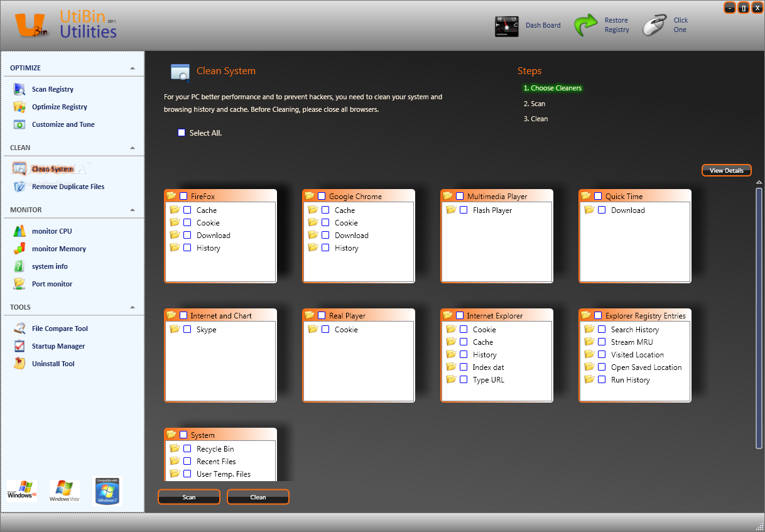Click step 3. Clean text
Image resolution: width=765 pixels, height=532 pixels.
(536, 119)
